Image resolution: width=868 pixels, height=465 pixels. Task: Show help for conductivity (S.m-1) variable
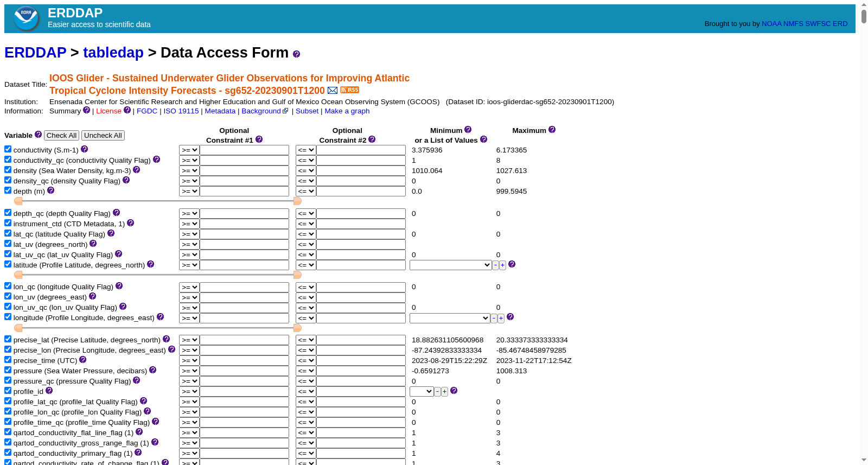84,149
